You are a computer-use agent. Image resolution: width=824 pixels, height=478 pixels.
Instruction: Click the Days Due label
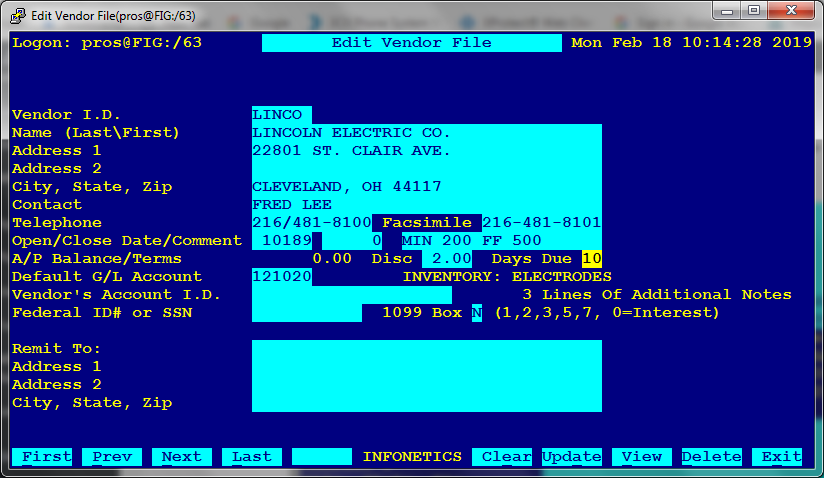pos(531,259)
